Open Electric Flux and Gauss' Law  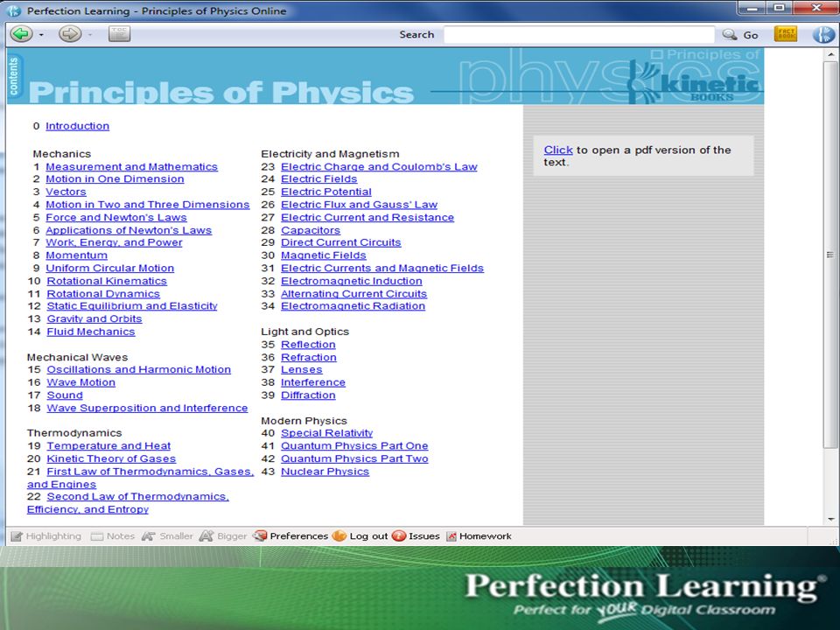pos(359,205)
